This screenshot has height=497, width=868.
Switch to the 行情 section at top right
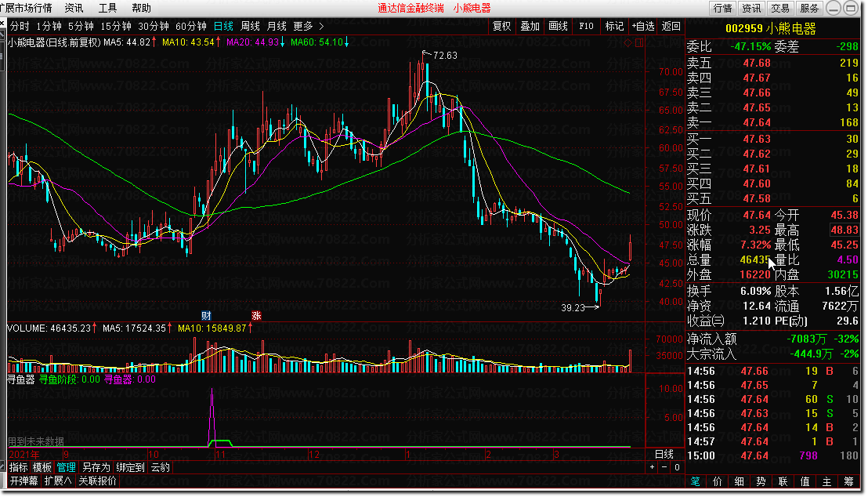[x=722, y=8]
